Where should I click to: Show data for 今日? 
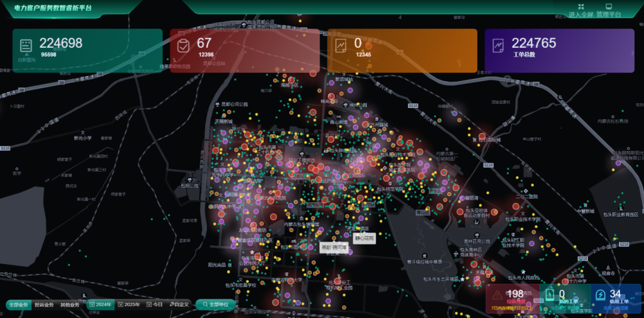point(154,305)
